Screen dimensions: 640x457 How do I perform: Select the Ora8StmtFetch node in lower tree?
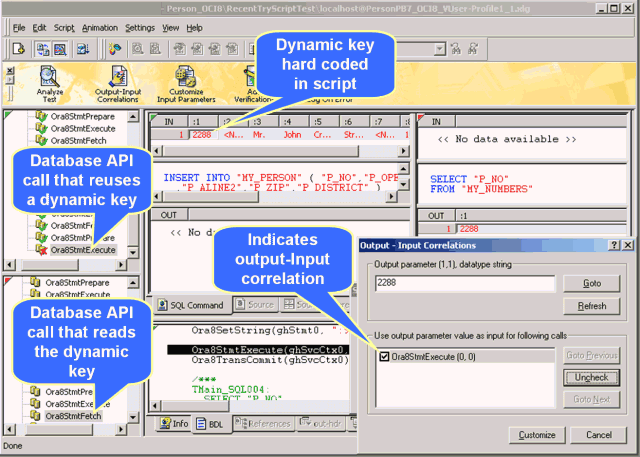click(x=73, y=416)
